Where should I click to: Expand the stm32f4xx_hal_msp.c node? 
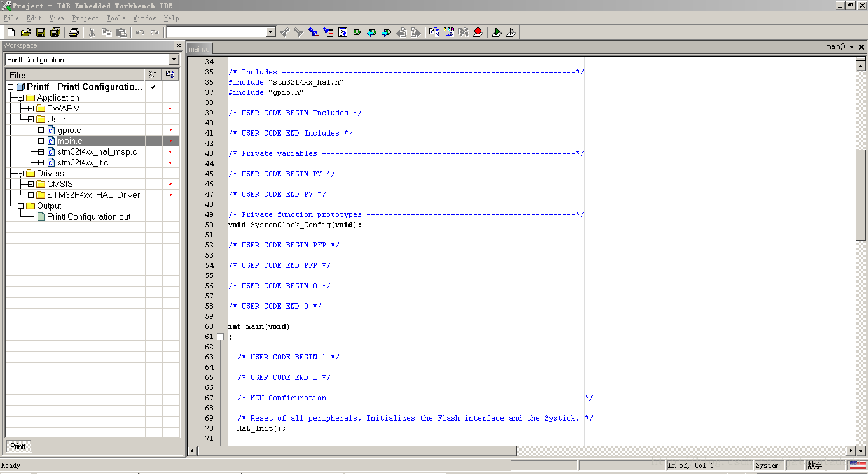[41, 151]
